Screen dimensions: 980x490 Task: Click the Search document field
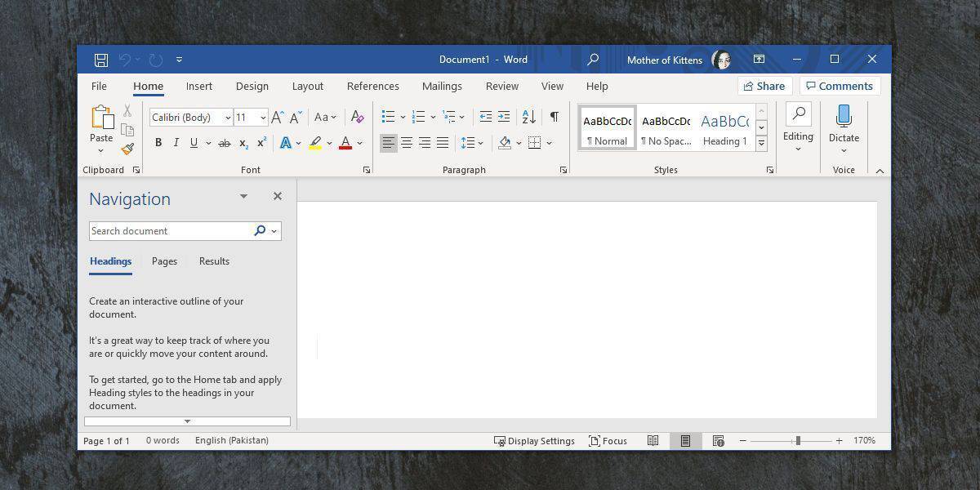[x=169, y=231]
